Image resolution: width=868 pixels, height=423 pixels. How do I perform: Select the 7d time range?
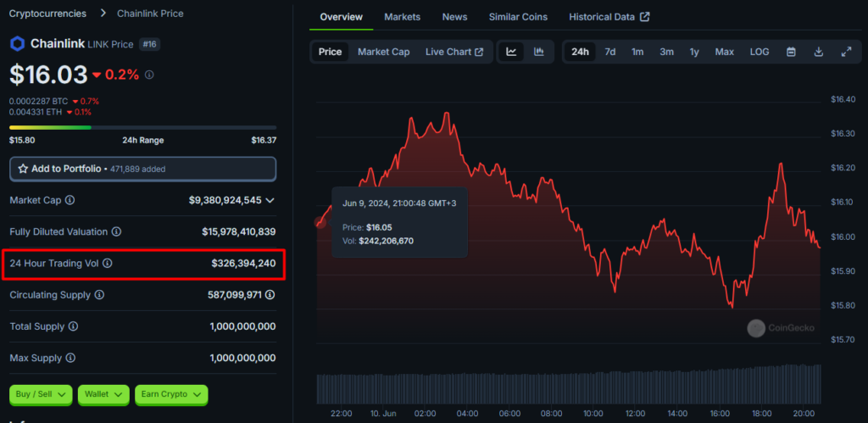(x=609, y=52)
